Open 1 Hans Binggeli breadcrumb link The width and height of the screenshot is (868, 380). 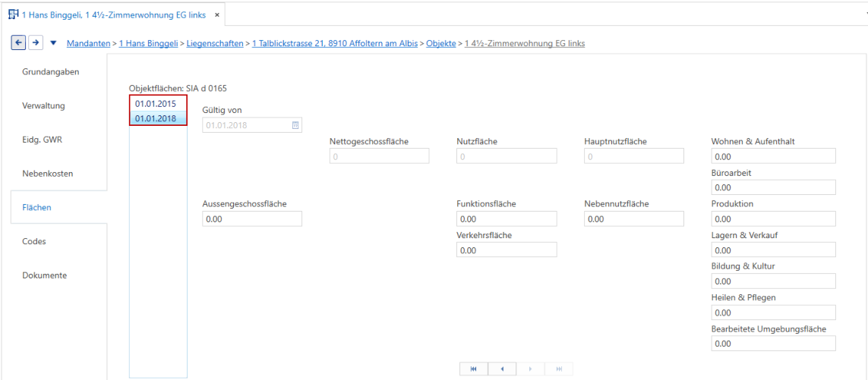pyautogui.click(x=148, y=43)
